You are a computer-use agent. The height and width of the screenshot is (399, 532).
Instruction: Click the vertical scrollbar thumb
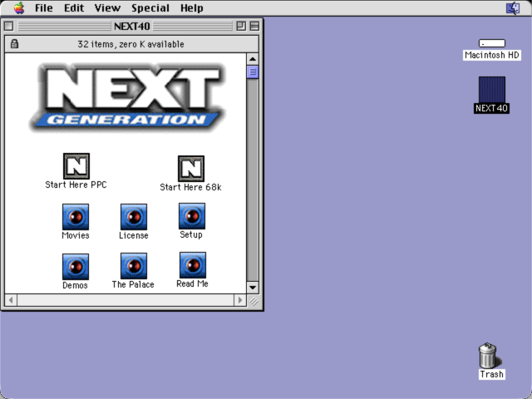click(x=253, y=72)
